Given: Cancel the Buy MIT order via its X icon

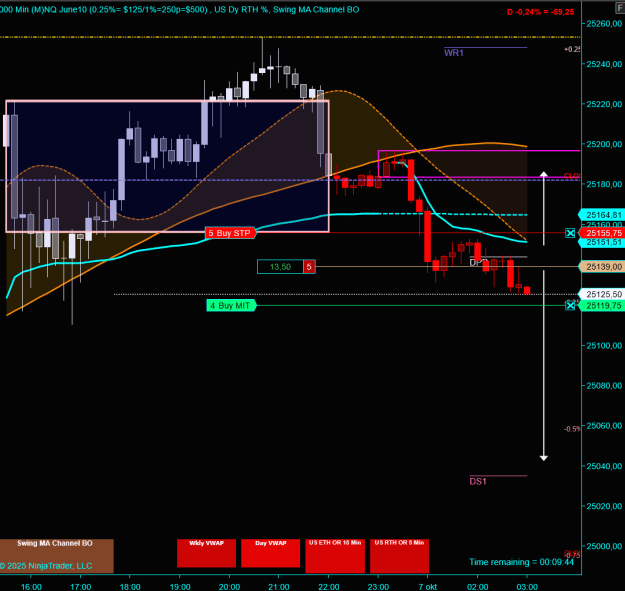Looking at the screenshot, I should tap(570, 306).
